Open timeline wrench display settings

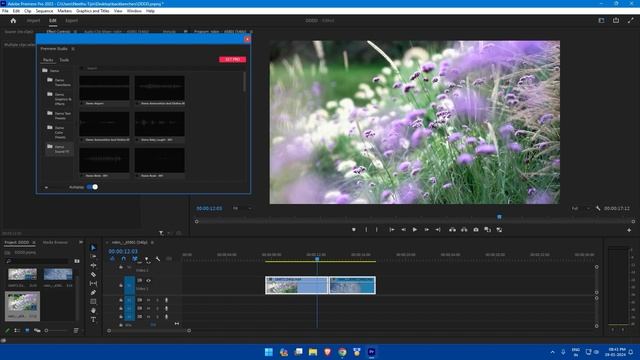click(x=158, y=259)
